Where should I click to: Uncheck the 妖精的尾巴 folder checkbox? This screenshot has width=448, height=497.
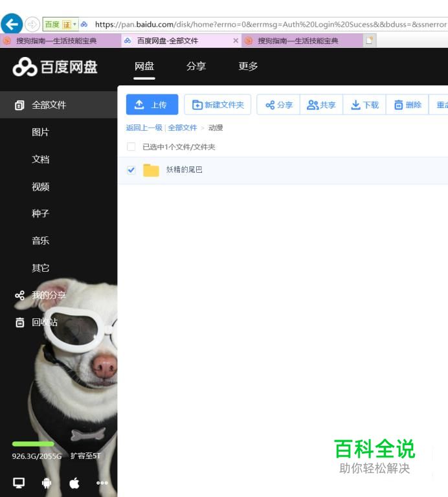131,170
